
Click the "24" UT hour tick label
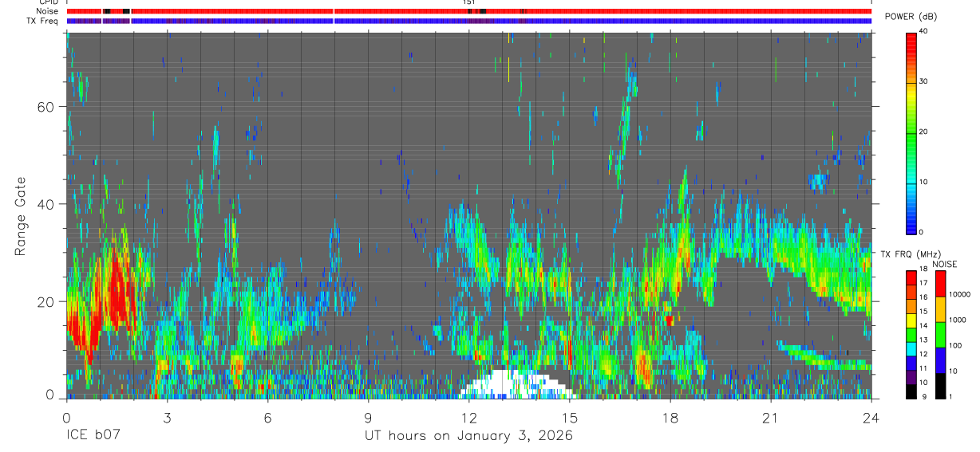tap(871, 417)
